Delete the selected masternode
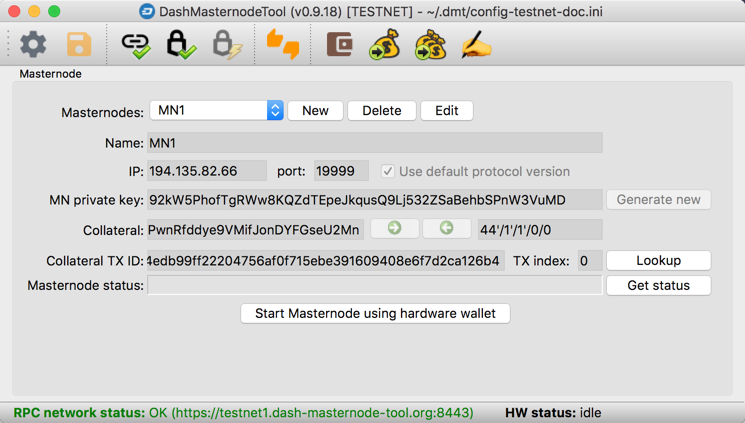Image resolution: width=745 pixels, height=423 pixels. coord(382,111)
